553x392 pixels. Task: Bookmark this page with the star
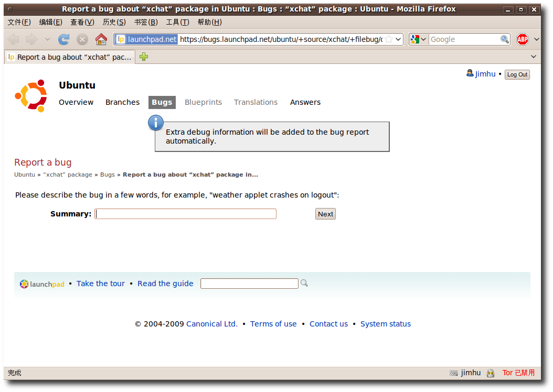[389, 39]
